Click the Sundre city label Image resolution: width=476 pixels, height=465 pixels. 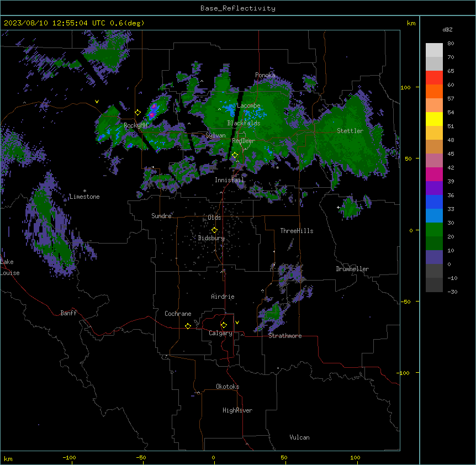click(161, 216)
